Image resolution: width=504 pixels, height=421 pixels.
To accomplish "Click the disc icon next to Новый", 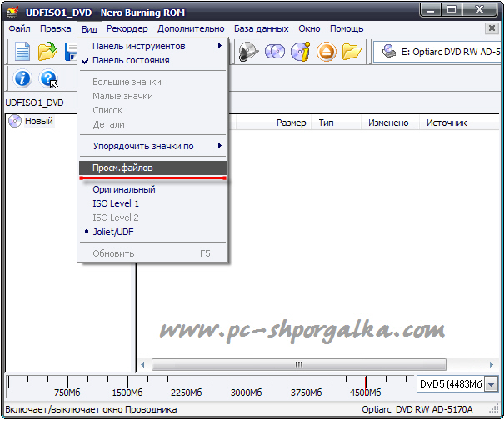I will coord(15,121).
